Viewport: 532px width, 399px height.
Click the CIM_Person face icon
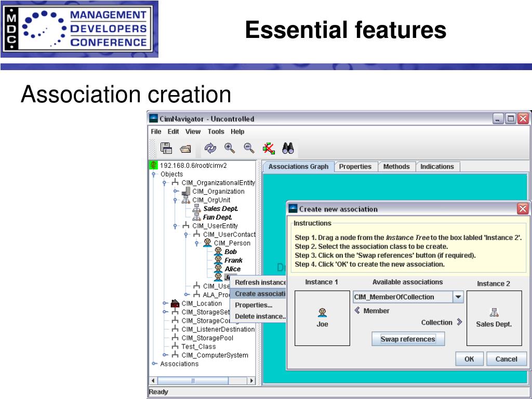(x=208, y=243)
